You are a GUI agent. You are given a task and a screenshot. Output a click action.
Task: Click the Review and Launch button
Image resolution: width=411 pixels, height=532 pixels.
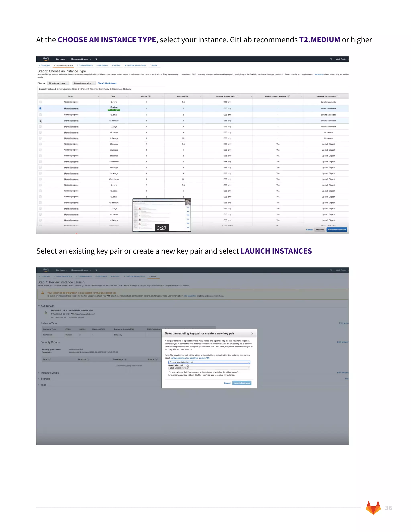[337, 230]
